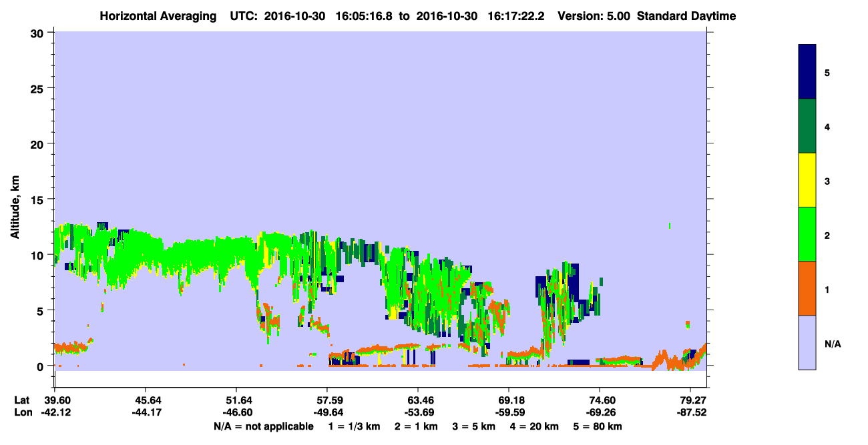Viewport: 868px width, 445px height.
Task: Click legend text 'N/A = not applicable'
Action: point(263,426)
